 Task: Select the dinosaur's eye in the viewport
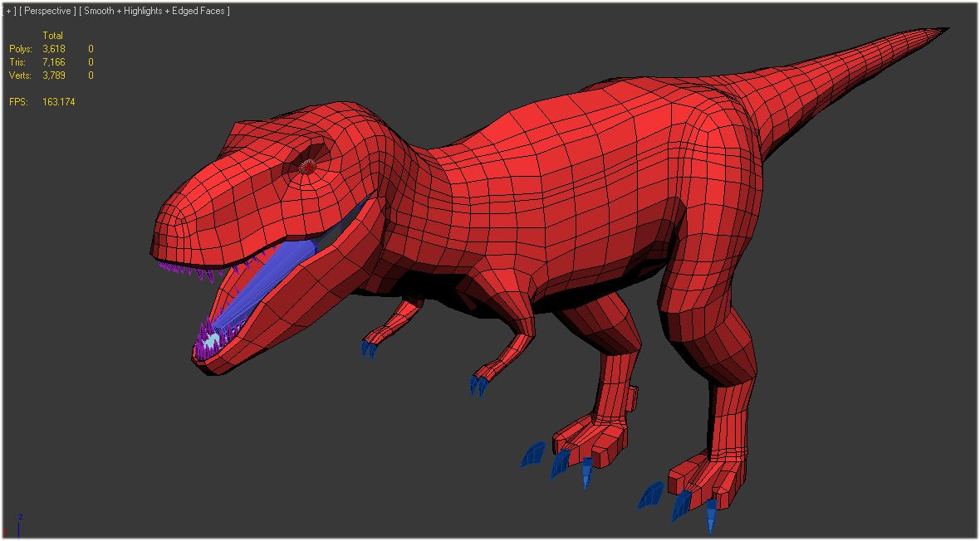(308, 167)
